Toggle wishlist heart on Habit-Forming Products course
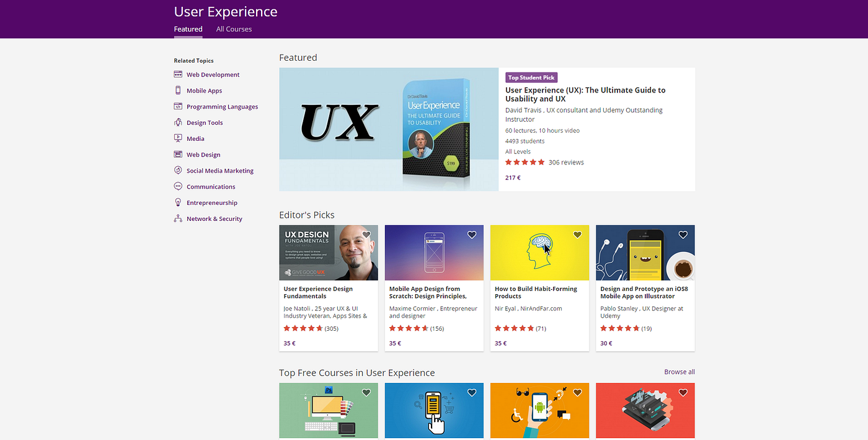868x440 pixels. click(577, 235)
